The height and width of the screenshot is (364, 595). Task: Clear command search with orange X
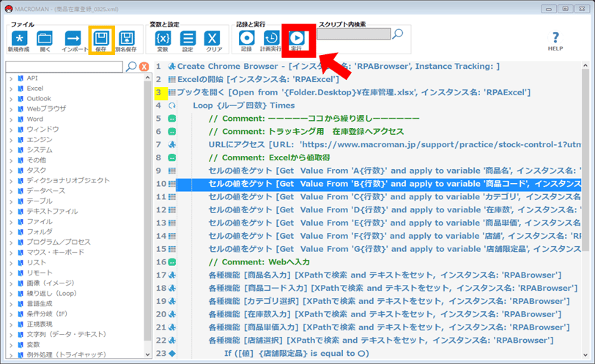pos(144,67)
